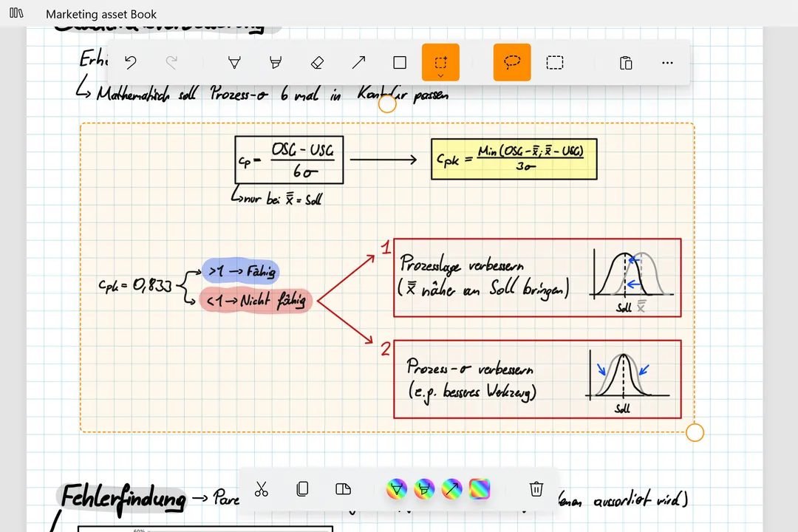798x532 pixels.
Task: Click the sticker page icon beside copy
Action: tap(342, 488)
